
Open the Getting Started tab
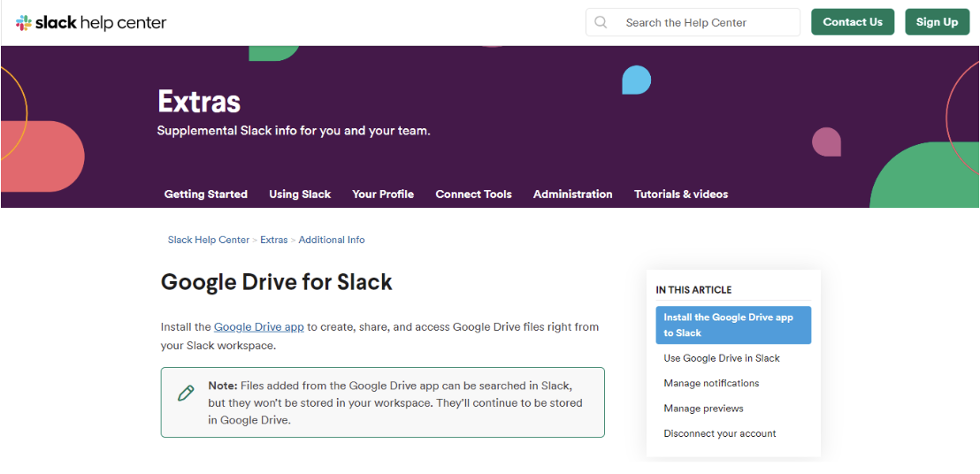tap(205, 195)
